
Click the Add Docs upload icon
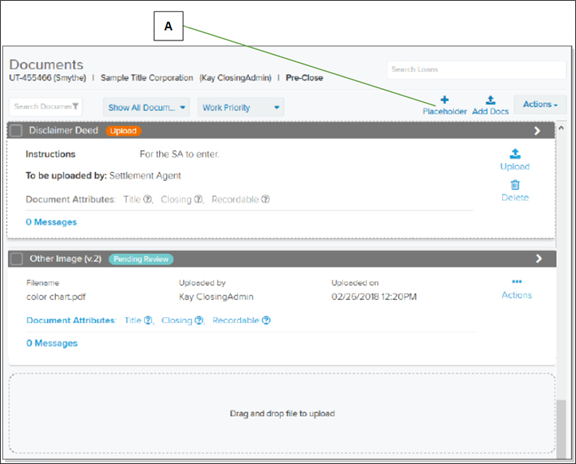pyautogui.click(x=490, y=100)
